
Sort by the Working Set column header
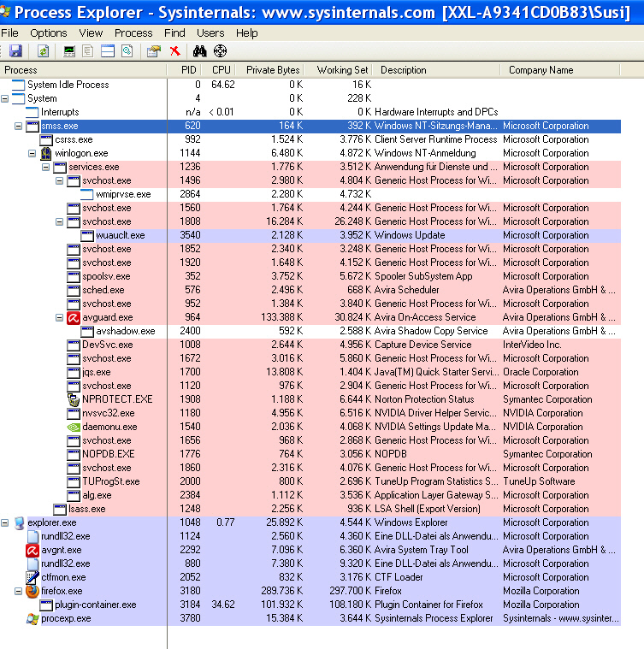[x=338, y=70]
